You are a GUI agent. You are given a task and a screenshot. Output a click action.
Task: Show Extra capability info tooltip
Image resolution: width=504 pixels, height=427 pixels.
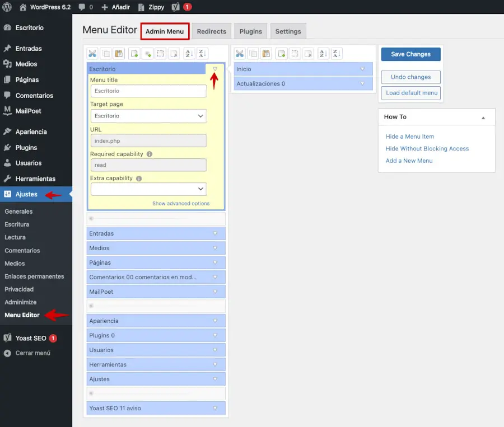pos(139,179)
